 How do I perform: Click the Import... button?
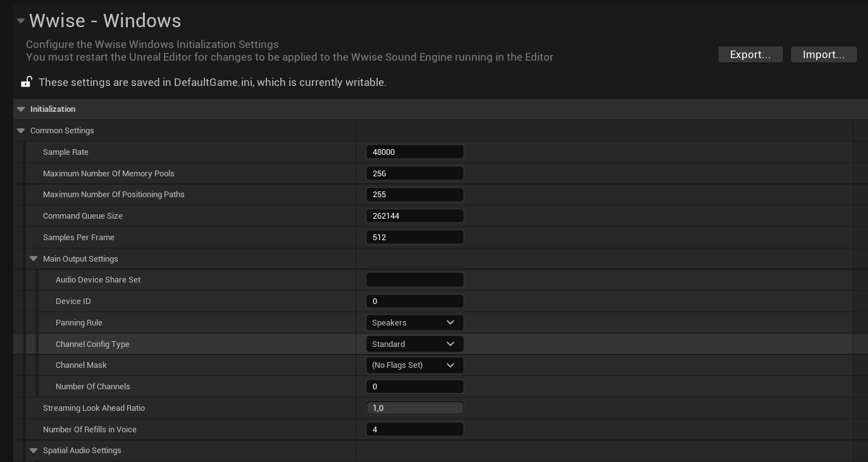pyautogui.click(x=824, y=54)
